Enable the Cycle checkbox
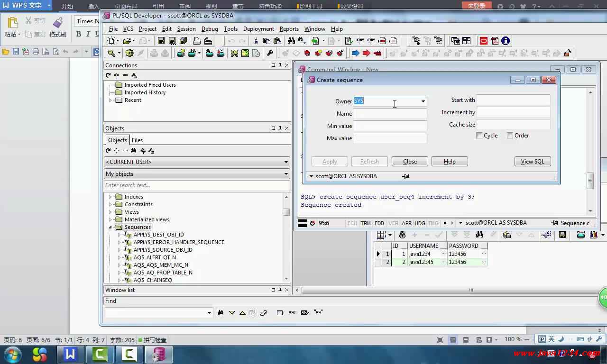The height and width of the screenshot is (364, 607). (479, 136)
